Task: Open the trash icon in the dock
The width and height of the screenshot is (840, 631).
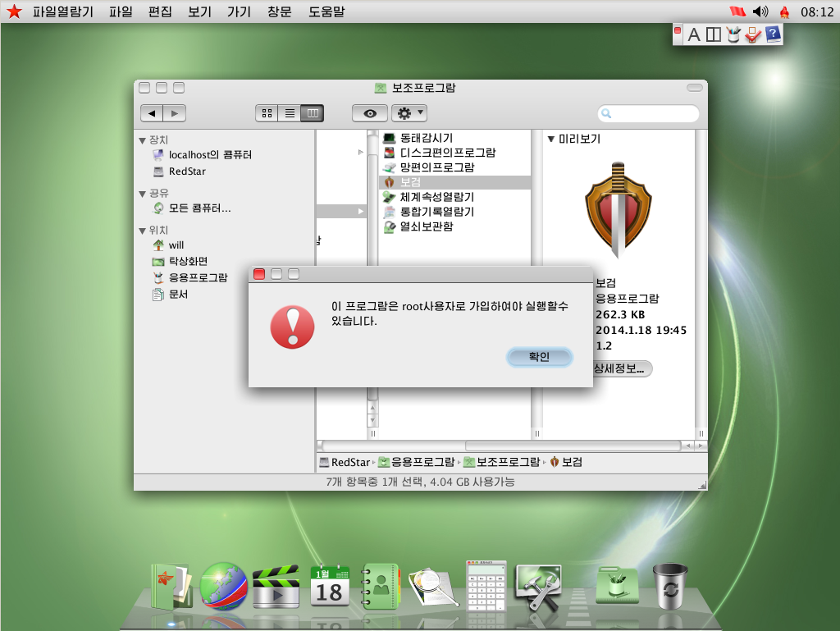Action: (x=669, y=586)
